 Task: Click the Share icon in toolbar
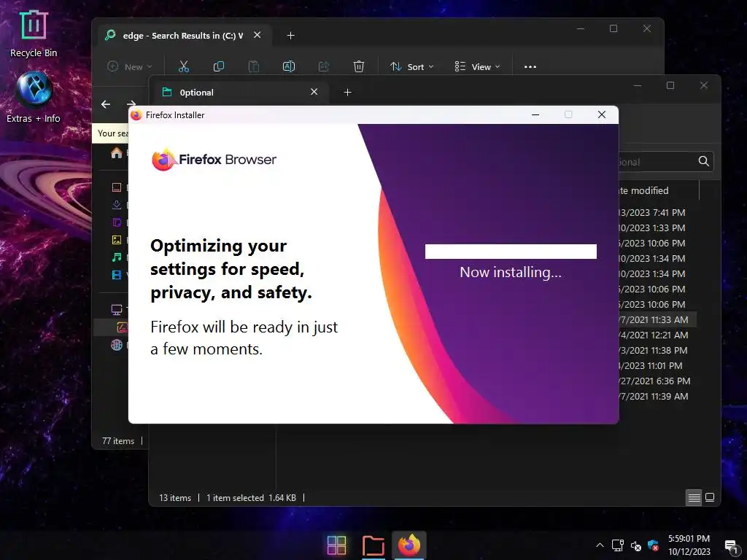324,66
